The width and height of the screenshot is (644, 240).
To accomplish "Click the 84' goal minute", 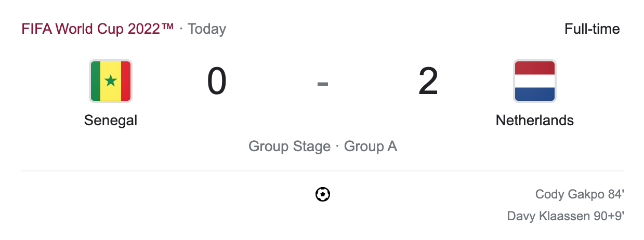I will pos(615,195).
